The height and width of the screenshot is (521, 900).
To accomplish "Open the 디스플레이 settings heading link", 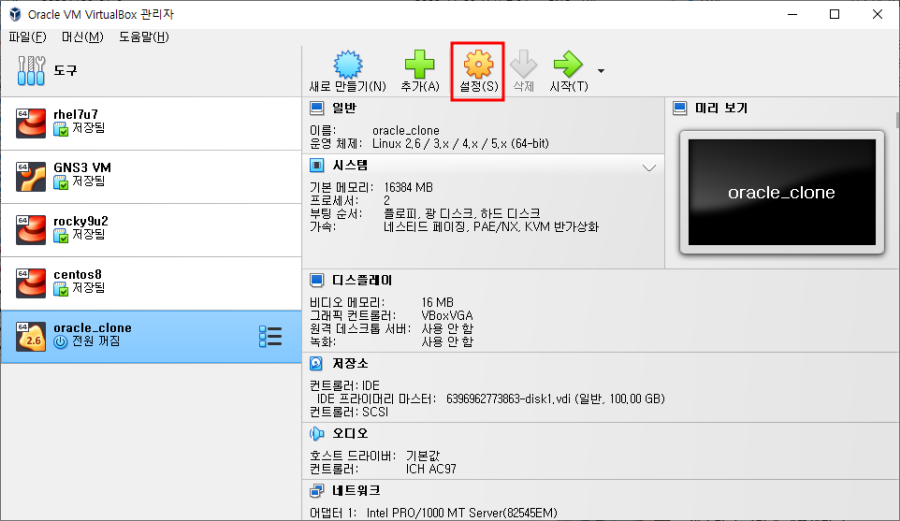I will [x=362, y=280].
